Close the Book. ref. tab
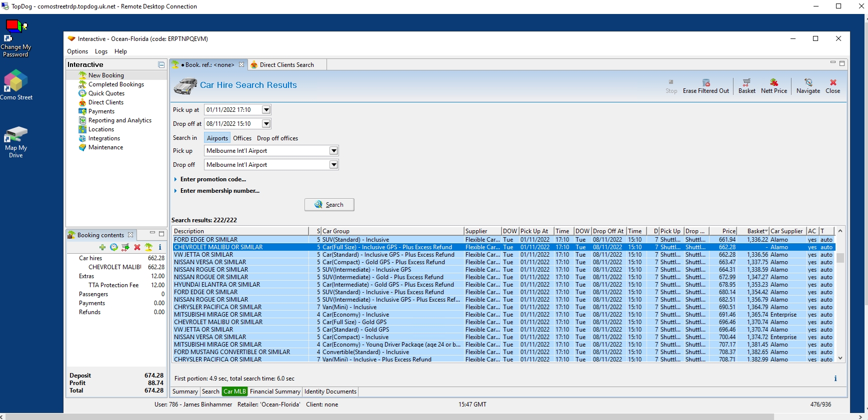The height and width of the screenshot is (420, 868). 241,64
